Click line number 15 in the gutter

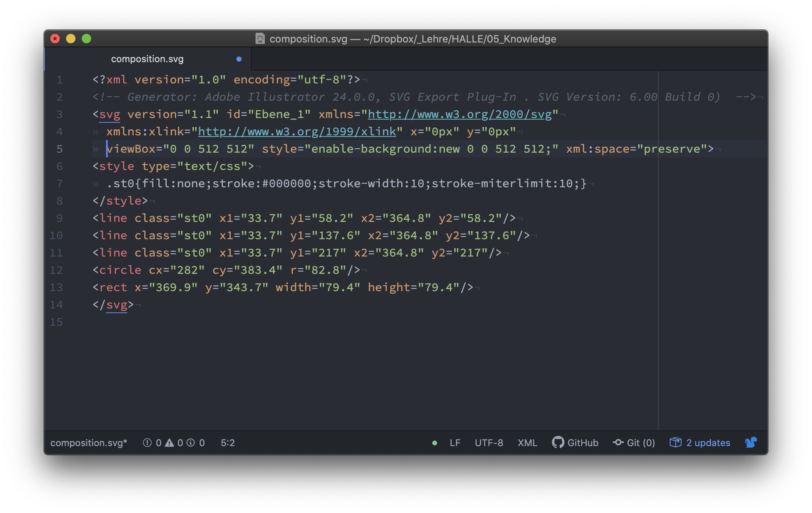tap(56, 322)
